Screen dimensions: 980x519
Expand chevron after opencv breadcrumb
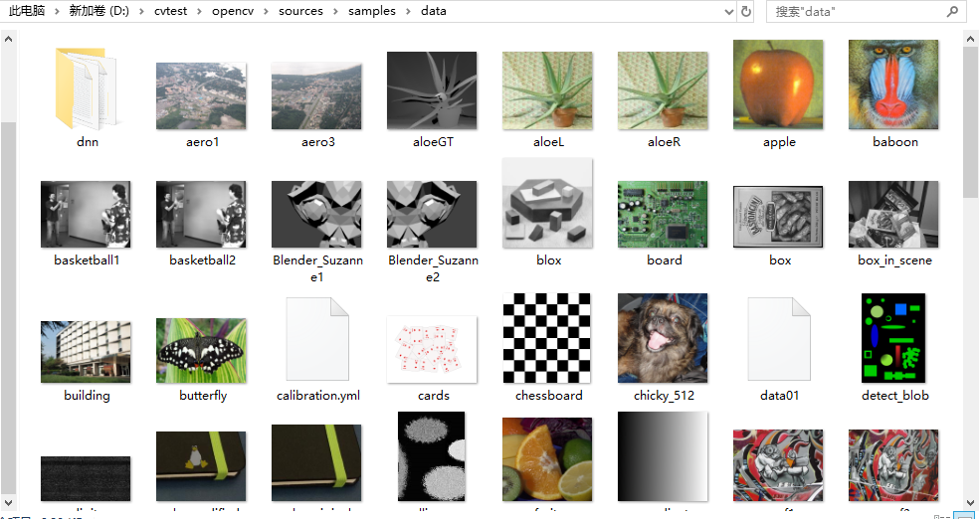click(266, 11)
